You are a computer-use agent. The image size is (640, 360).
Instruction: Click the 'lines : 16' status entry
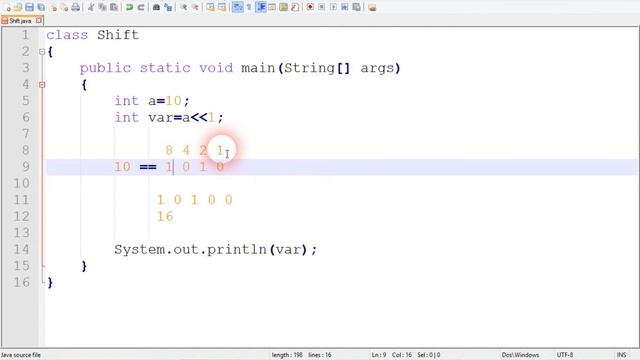(x=320, y=355)
